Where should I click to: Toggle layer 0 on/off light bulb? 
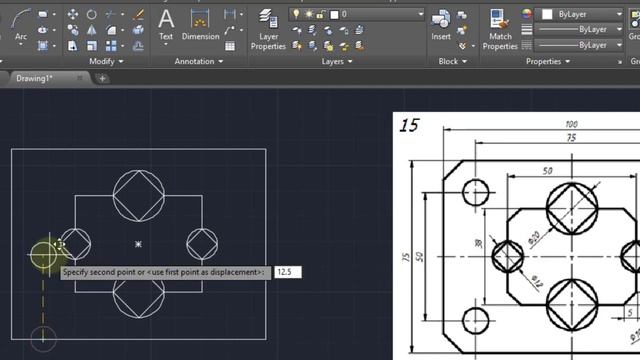(296, 15)
